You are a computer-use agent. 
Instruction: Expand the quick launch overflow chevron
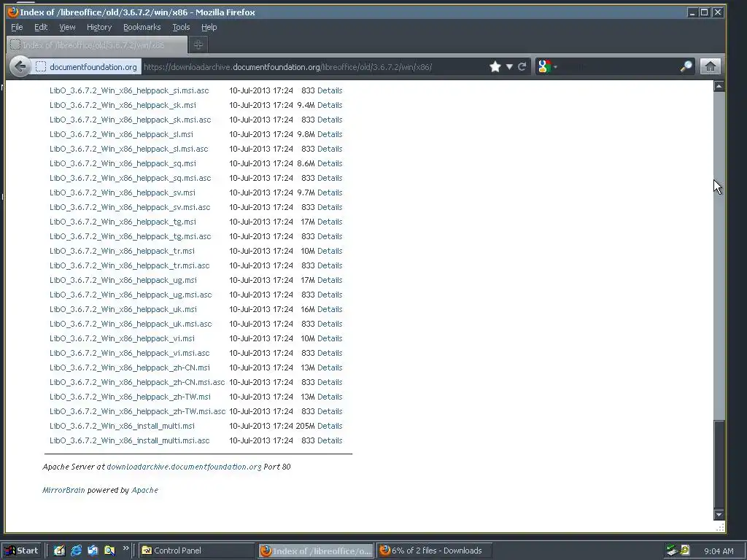pyautogui.click(x=125, y=548)
